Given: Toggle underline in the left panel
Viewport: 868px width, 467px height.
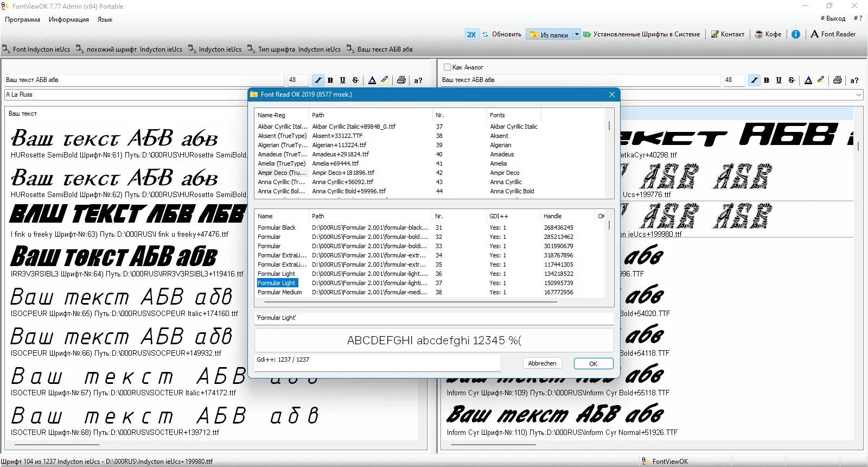Looking at the screenshot, I should pos(343,80).
